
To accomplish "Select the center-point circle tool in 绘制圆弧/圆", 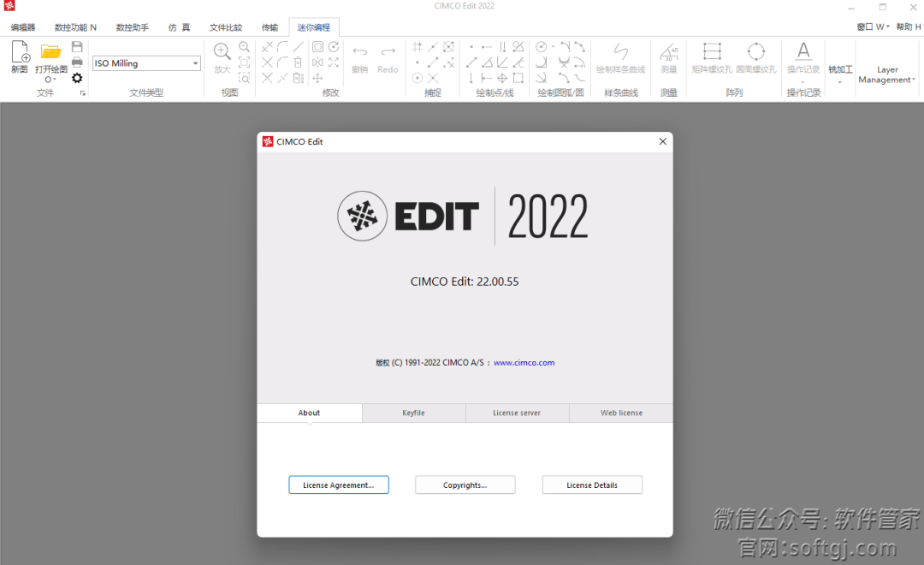I will click(541, 46).
